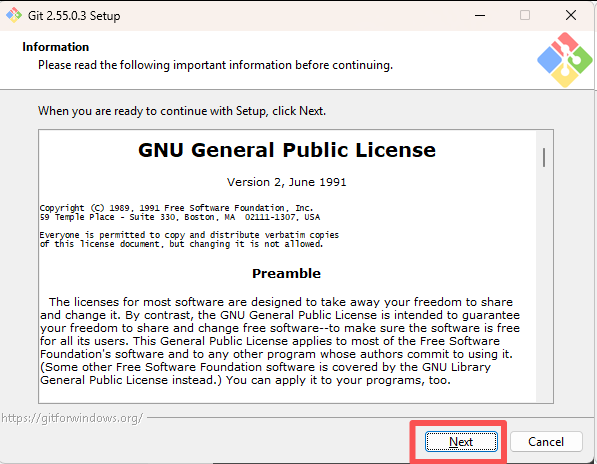Image resolution: width=597 pixels, height=464 pixels.
Task: Click "of this license document" line
Action: click(x=182, y=244)
